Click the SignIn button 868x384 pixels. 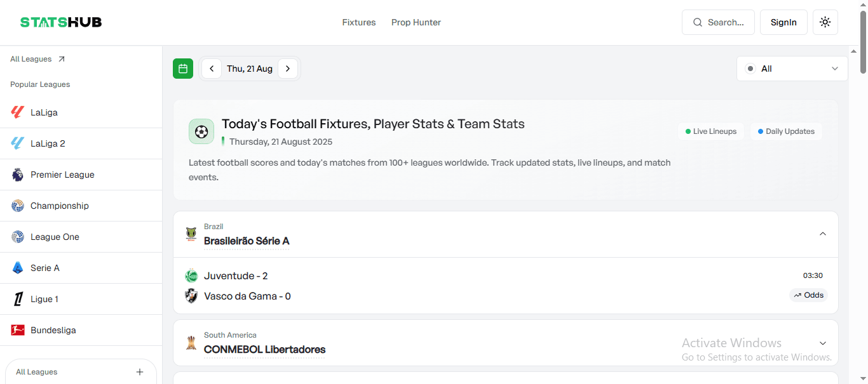783,22
